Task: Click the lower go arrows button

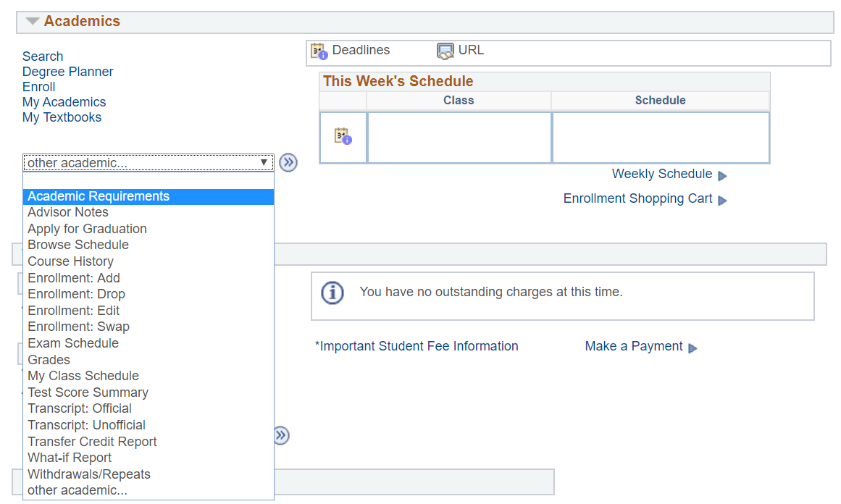Action: tap(282, 435)
